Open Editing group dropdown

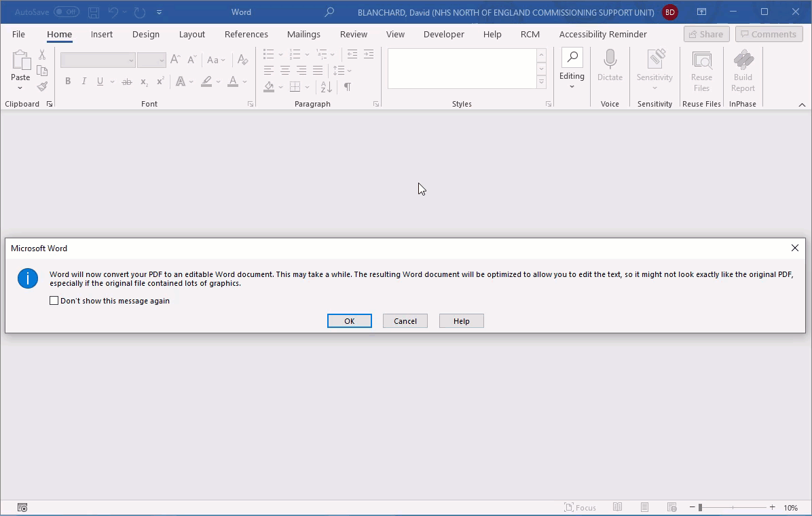coord(572,86)
